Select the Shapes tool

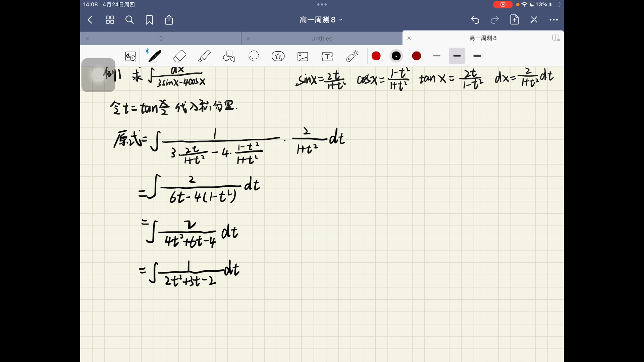tap(229, 56)
